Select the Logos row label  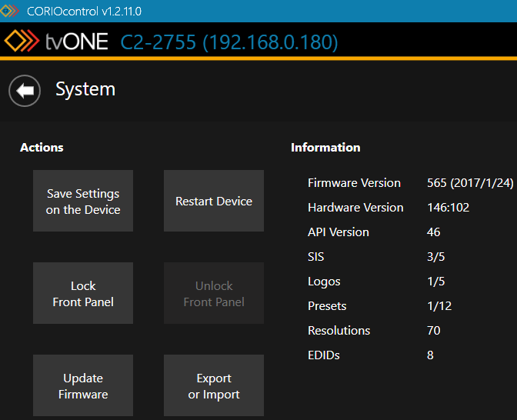coord(324,282)
